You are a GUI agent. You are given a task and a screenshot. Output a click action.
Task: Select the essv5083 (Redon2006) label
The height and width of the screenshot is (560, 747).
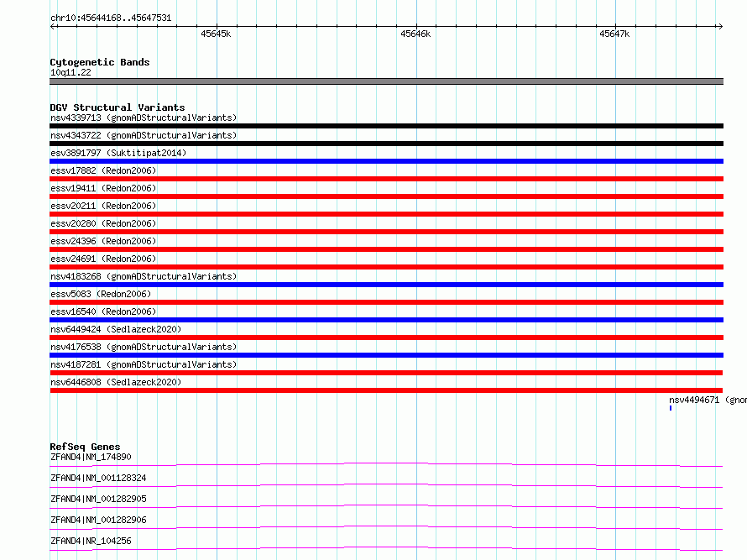(101, 294)
